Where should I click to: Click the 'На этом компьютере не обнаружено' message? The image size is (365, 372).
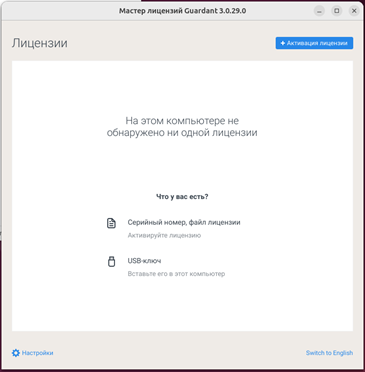[x=182, y=127]
